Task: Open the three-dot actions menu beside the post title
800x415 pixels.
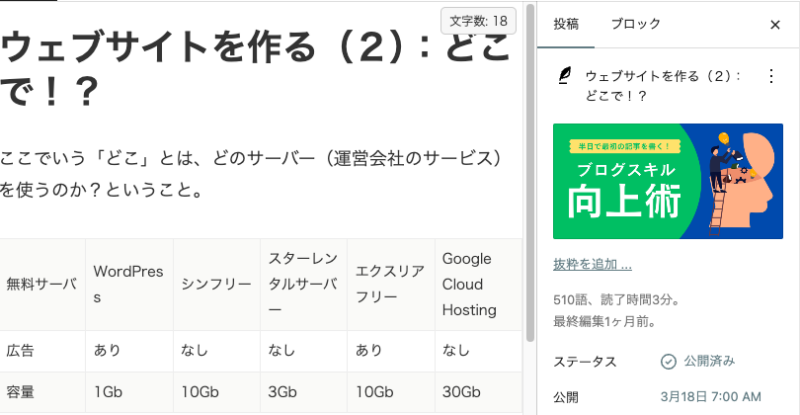Action: tap(771, 76)
